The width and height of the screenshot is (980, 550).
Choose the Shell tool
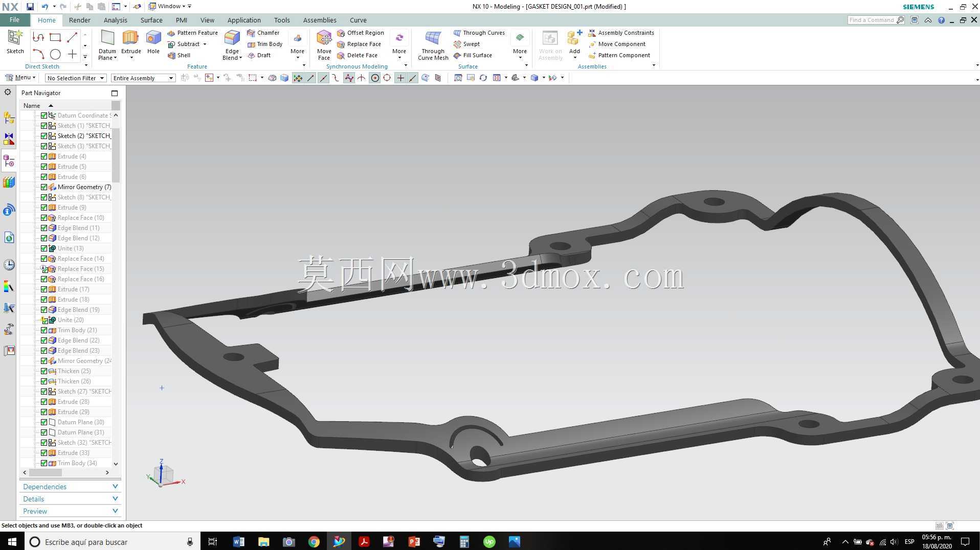pyautogui.click(x=179, y=55)
